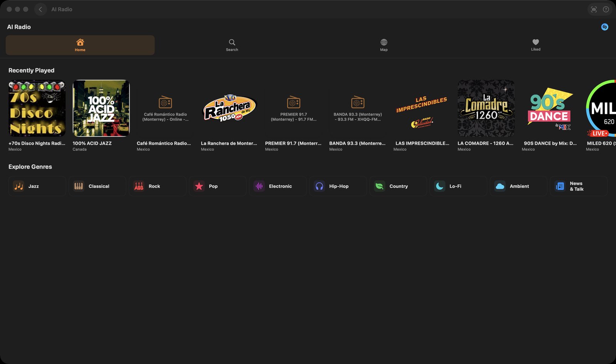Play 90s DANCE by Mix station

tap(550, 108)
